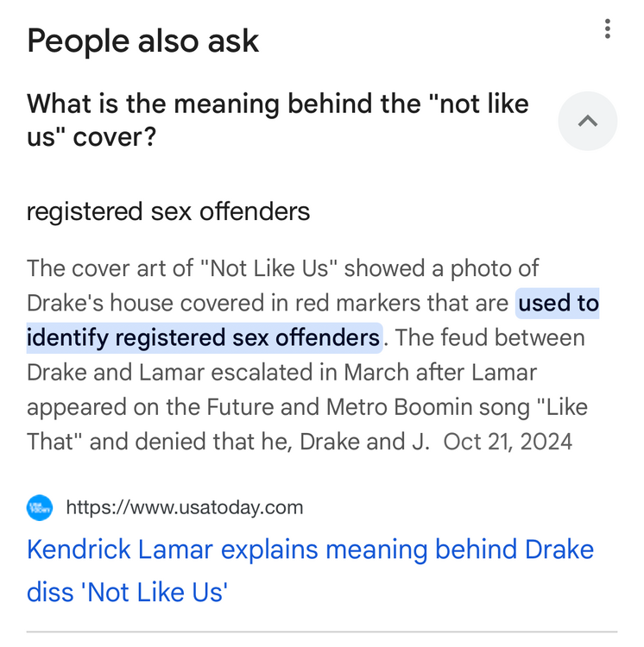This screenshot has height=647, width=644.
Task: Click the USA Today favicon
Action: coord(40,507)
